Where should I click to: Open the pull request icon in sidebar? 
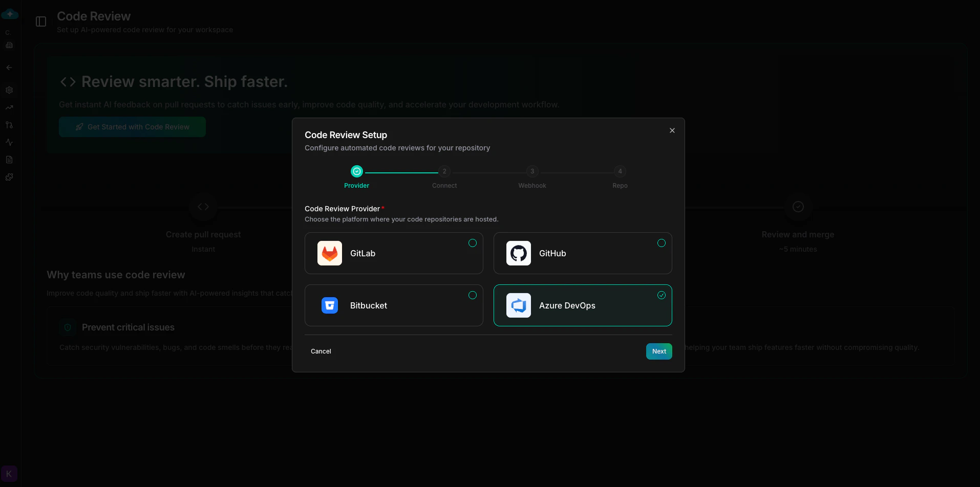[9, 125]
